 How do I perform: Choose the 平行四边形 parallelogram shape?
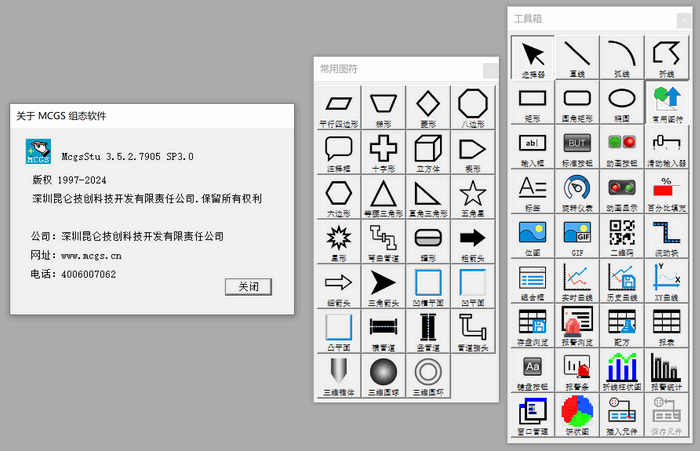pos(339,108)
